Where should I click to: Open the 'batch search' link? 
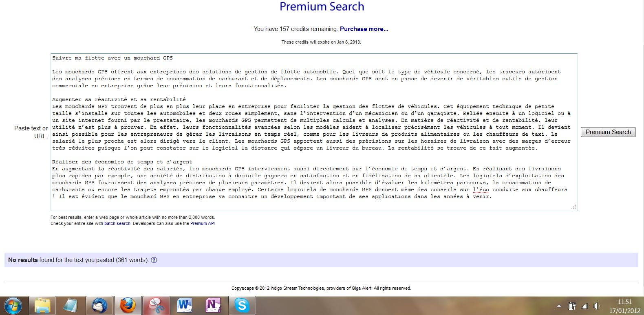tap(117, 223)
